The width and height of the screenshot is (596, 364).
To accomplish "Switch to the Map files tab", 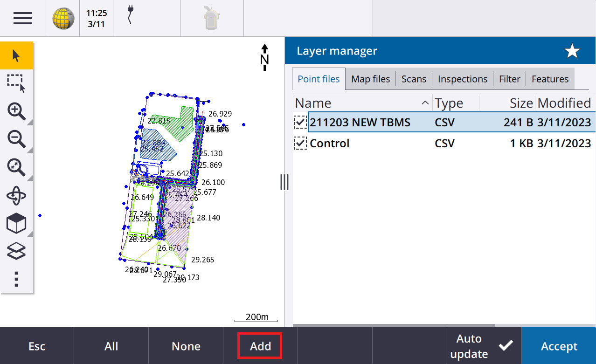I will pyautogui.click(x=370, y=79).
